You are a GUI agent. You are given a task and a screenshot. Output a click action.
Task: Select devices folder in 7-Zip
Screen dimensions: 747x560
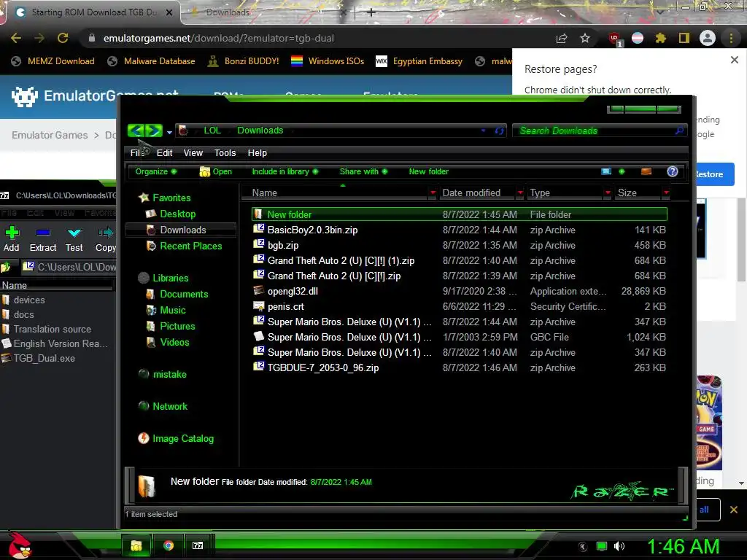click(29, 300)
